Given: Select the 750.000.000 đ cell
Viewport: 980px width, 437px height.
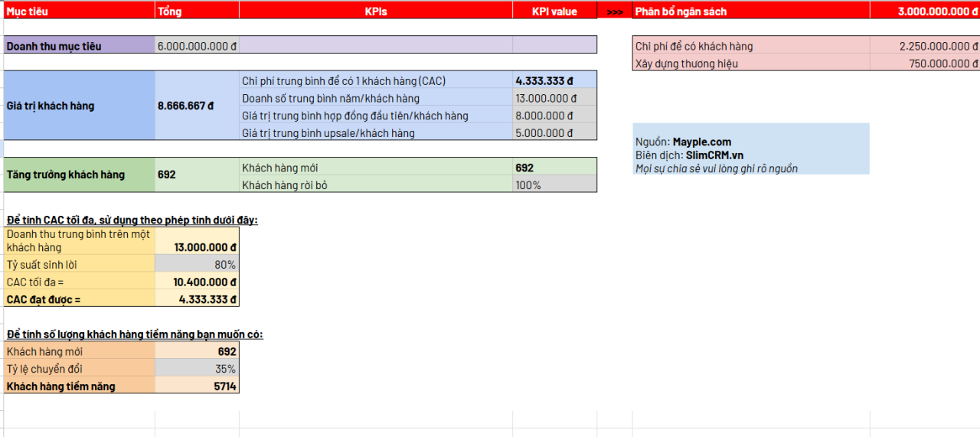Looking at the screenshot, I should point(925,63).
